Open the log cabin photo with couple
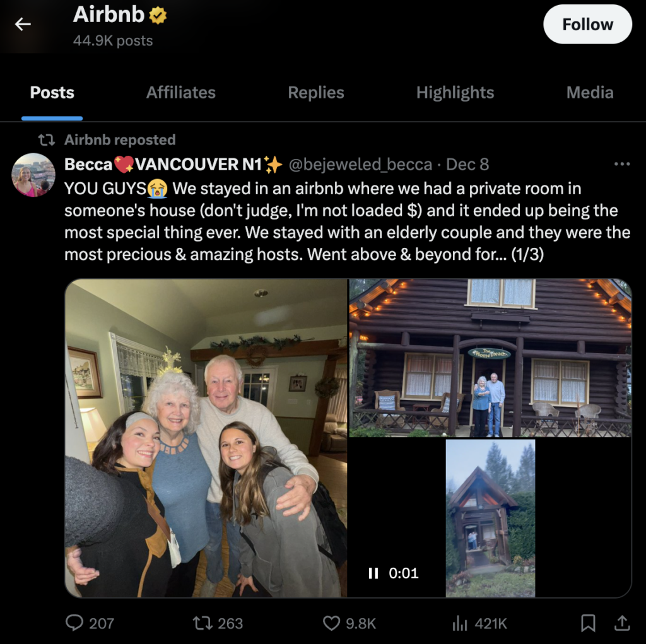Screen dimensions: 646x644 tap(490, 358)
